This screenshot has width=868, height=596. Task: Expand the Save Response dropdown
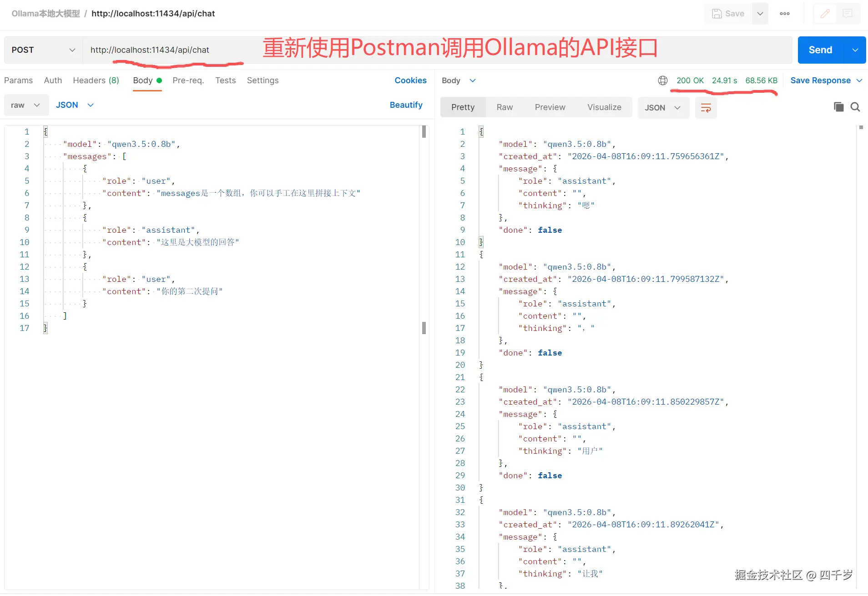point(860,80)
